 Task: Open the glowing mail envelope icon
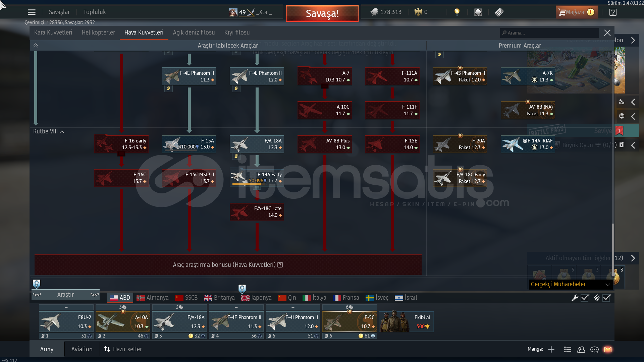pyautogui.click(x=608, y=350)
